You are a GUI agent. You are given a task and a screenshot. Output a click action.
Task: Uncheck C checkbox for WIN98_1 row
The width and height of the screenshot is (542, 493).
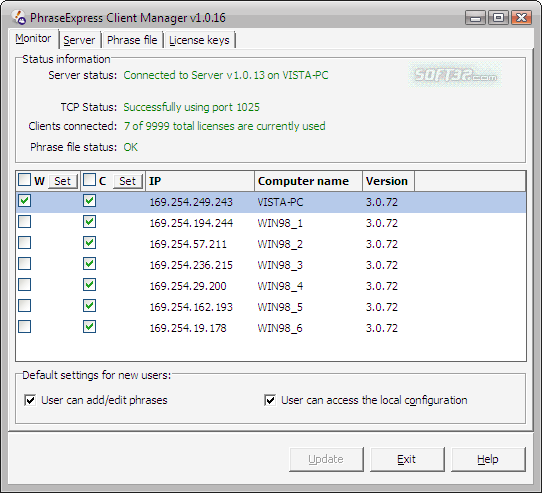pos(90,222)
